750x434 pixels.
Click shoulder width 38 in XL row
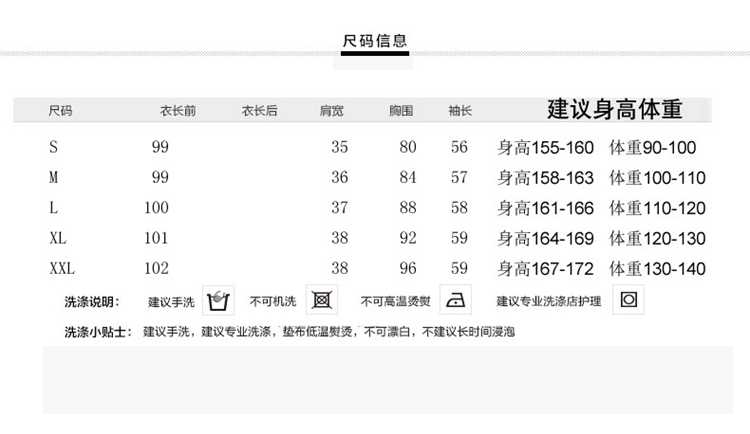click(x=340, y=238)
